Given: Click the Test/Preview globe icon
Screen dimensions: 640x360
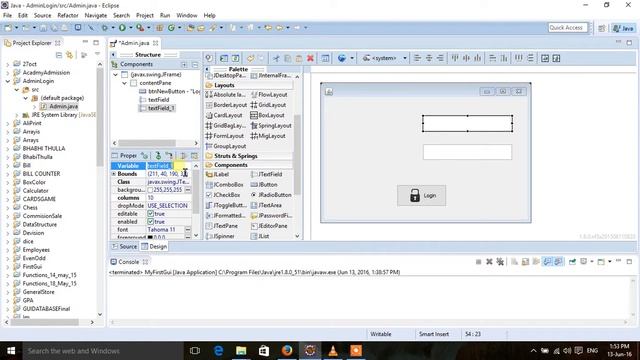Looking at the screenshot, I should pos(342,58).
